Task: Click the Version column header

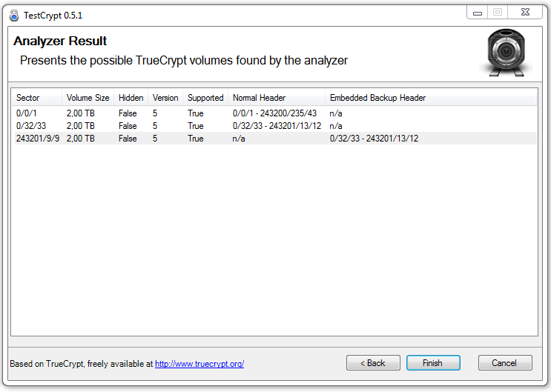Action: coord(165,98)
